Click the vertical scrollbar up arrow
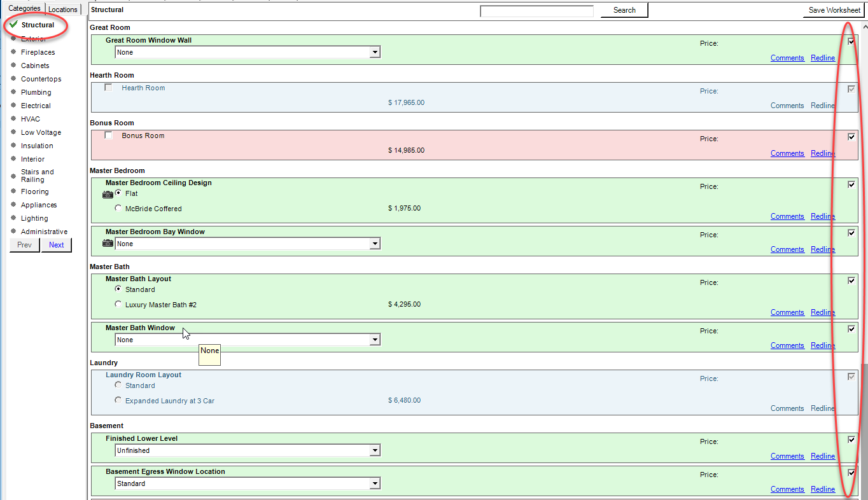The width and height of the screenshot is (868, 500). (x=864, y=27)
